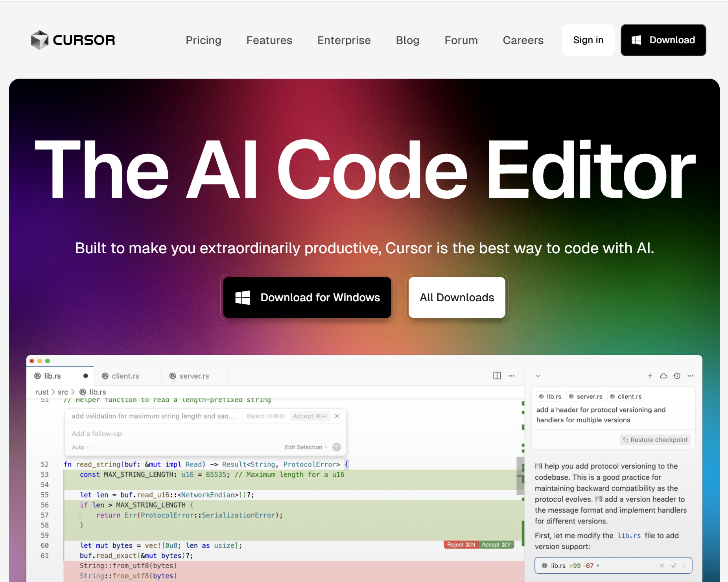Click rust in the breadcrumb path
The image size is (728, 582).
[x=42, y=392]
